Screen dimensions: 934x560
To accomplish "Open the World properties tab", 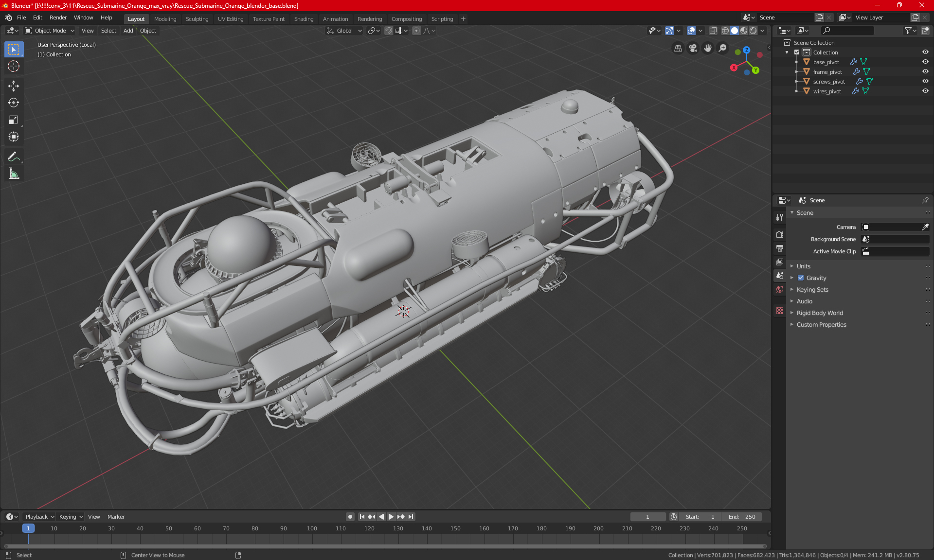I will (x=780, y=289).
